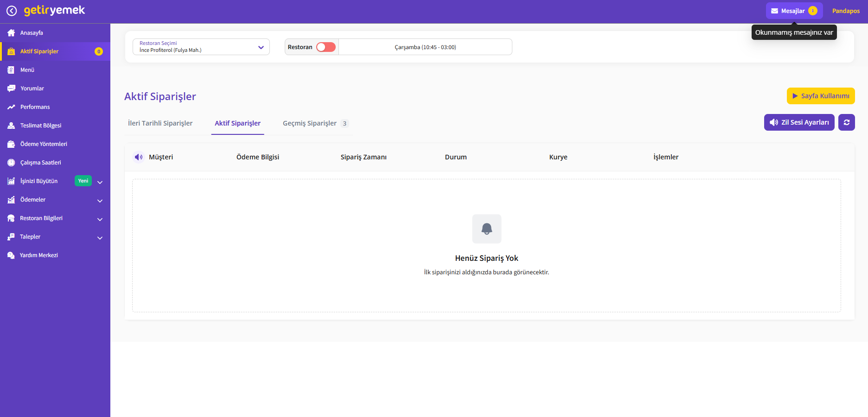This screenshot has height=417, width=868.
Task: Switch to the Geçmiş Siparişler tab
Action: coord(310,123)
